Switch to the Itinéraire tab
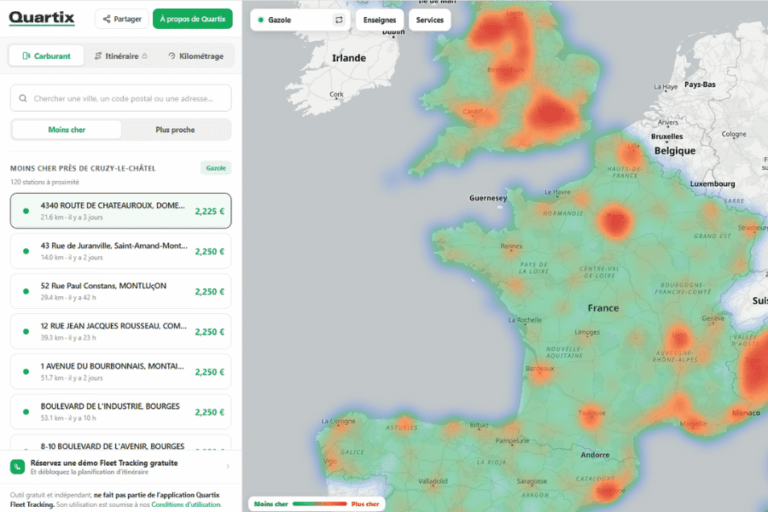The width and height of the screenshot is (768, 512). [x=121, y=56]
